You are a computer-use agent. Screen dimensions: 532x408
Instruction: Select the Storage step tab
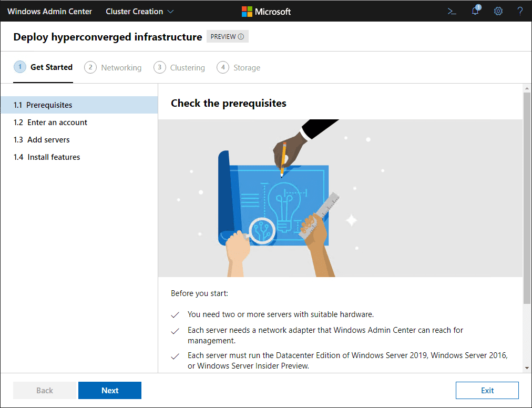[x=239, y=67]
